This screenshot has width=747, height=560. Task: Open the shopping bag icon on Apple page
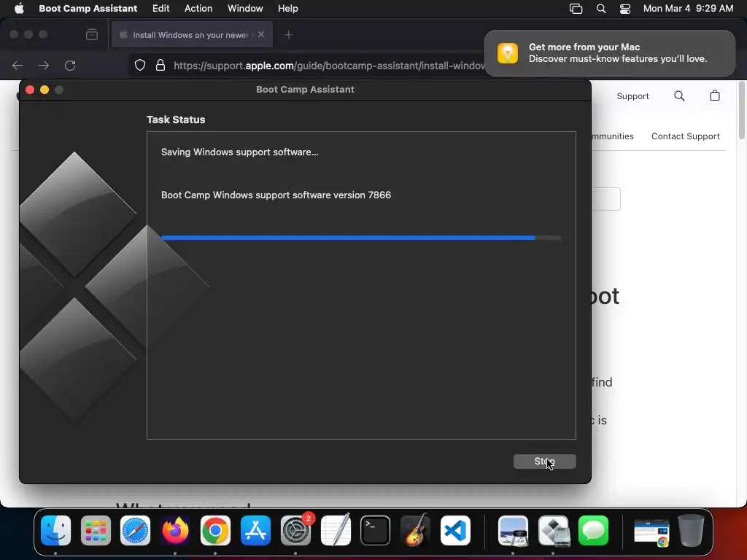point(715,96)
